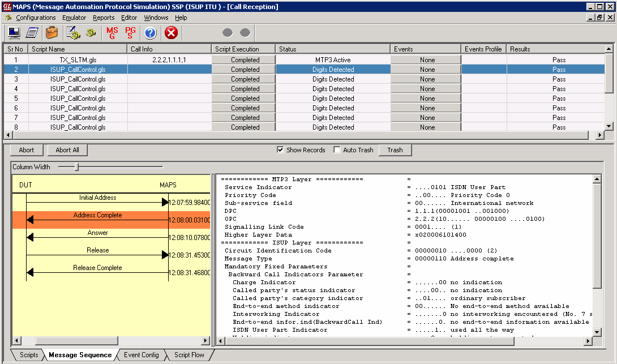The image size is (617, 364).
Task: Click the red PGS toolbar icon
Action: [130, 33]
